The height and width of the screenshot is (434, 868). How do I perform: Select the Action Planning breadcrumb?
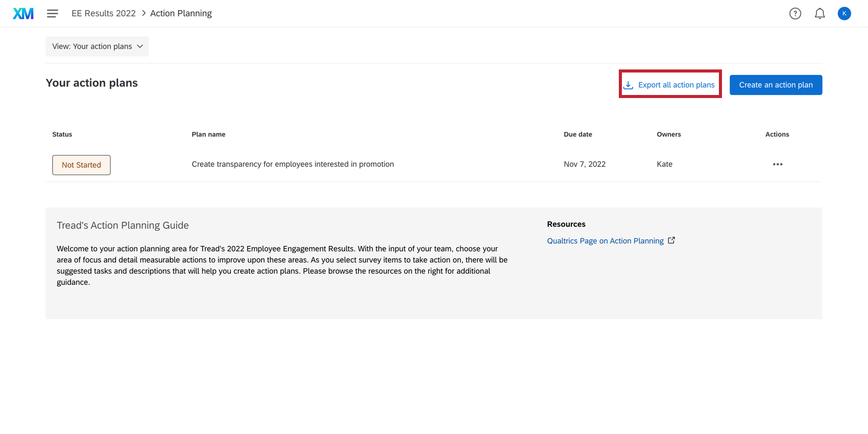181,13
